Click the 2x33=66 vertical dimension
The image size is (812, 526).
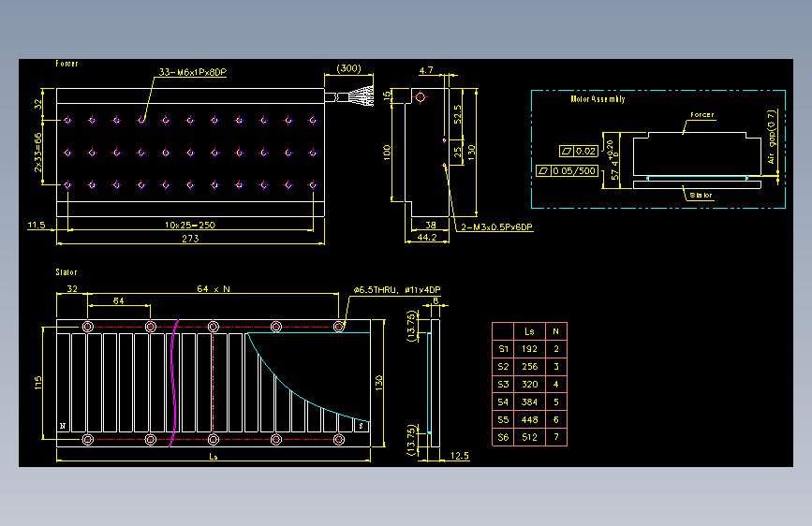(x=37, y=153)
